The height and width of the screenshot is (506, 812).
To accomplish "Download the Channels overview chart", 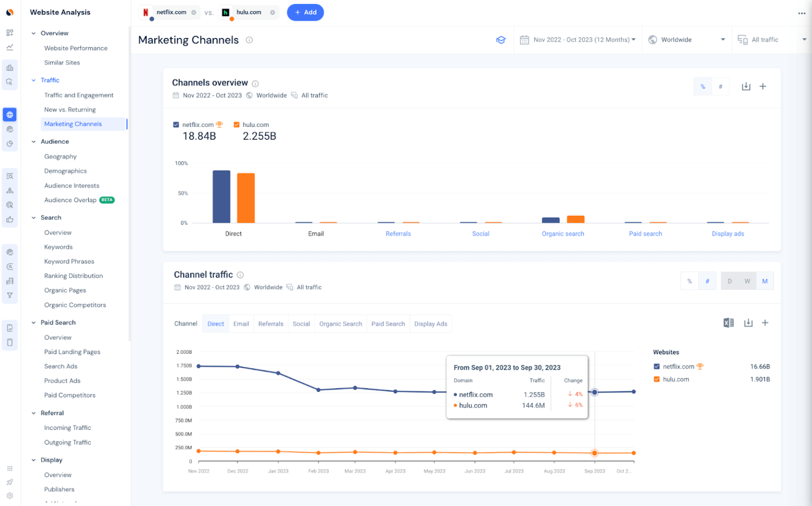I will pos(746,86).
